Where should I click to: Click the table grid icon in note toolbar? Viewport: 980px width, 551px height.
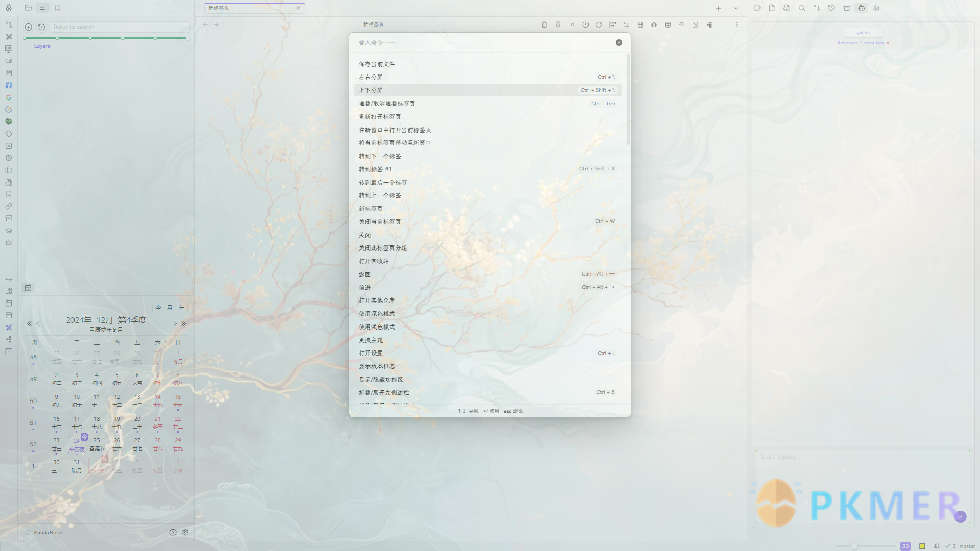[x=668, y=24]
